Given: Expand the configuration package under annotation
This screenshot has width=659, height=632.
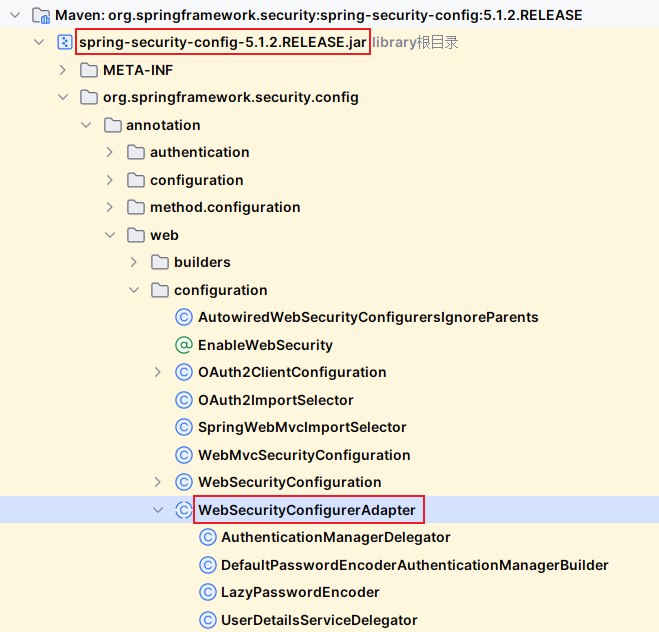Looking at the screenshot, I should pyautogui.click(x=110, y=180).
